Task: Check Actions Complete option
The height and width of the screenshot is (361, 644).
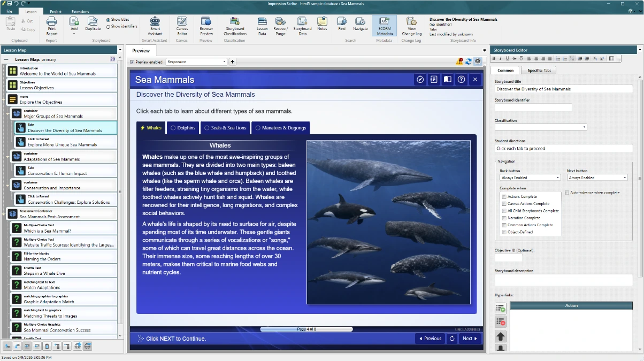Action: tap(504, 197)
